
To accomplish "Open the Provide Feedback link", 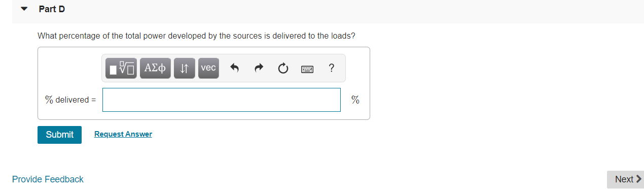I will point(48,179).
